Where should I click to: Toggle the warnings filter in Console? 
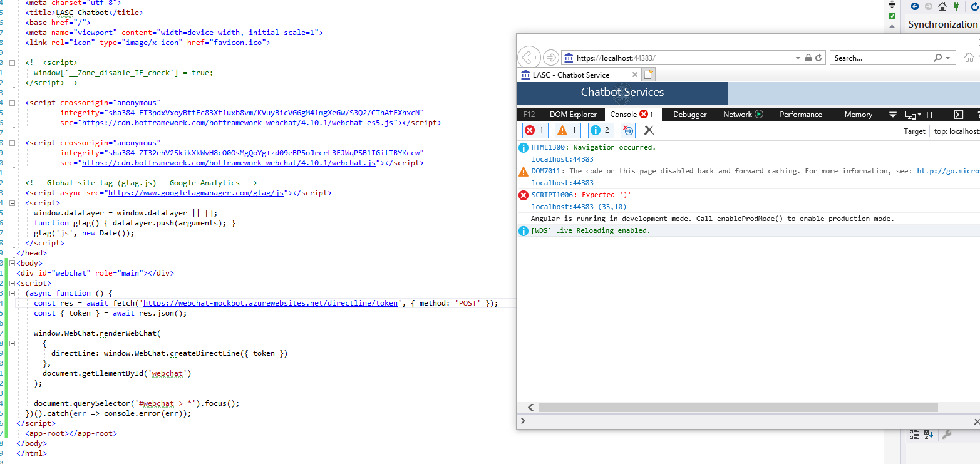pyautogui.click(x=567, y=130)
